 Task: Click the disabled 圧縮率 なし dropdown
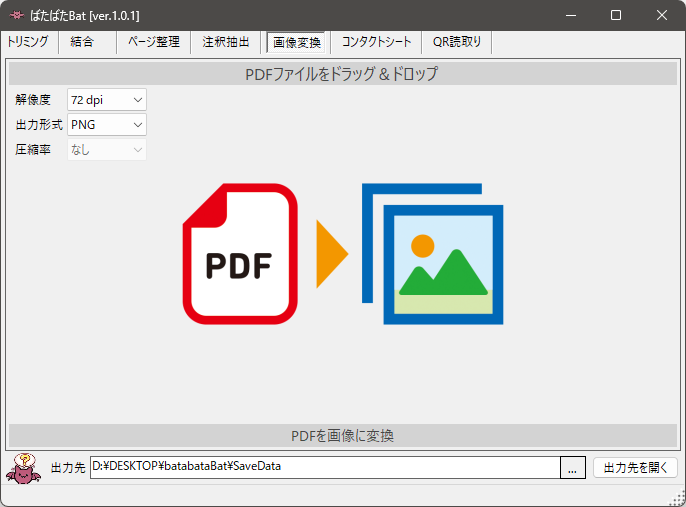(x=107, y=150)
